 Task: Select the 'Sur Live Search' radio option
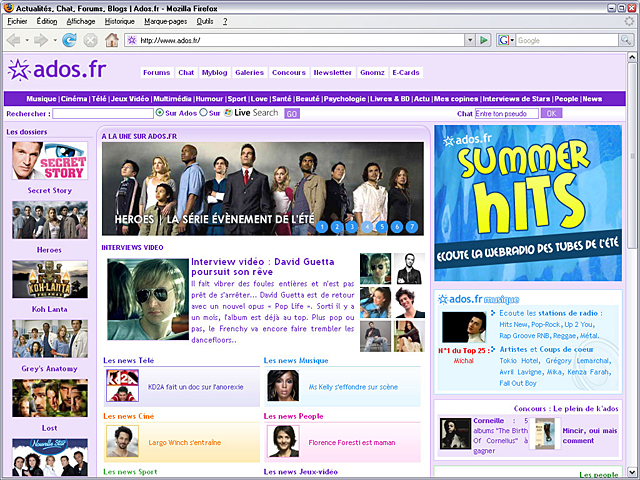[x=203, y=112]
